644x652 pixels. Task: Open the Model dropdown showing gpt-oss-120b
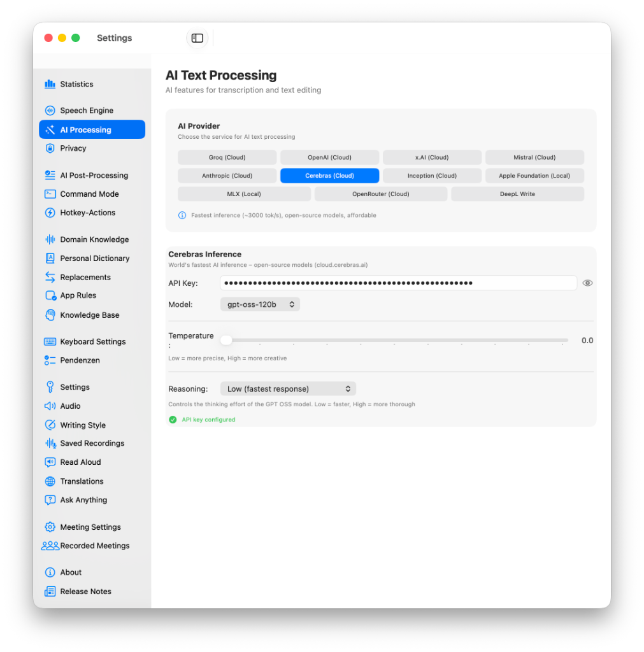point(260,304)
